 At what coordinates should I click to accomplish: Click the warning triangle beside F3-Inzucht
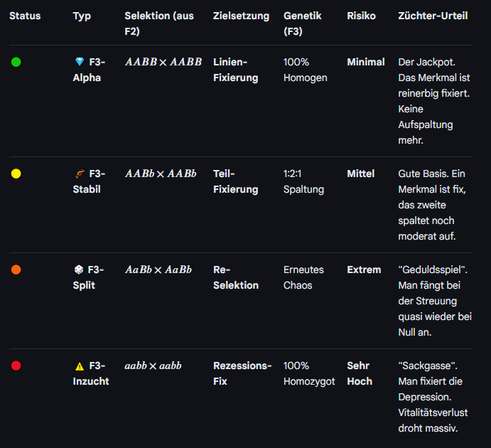pos(80,366)
